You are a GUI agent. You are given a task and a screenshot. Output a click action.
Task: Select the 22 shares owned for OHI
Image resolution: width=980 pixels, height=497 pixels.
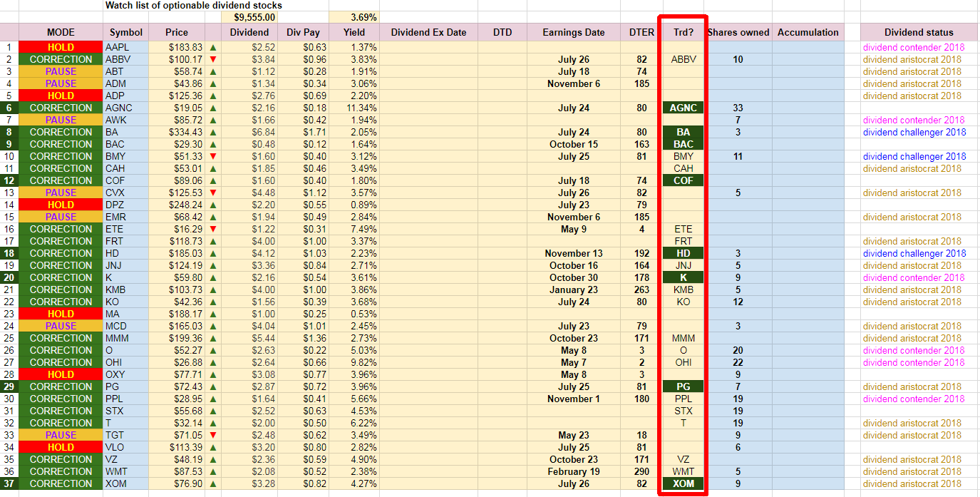pos(738,362)
